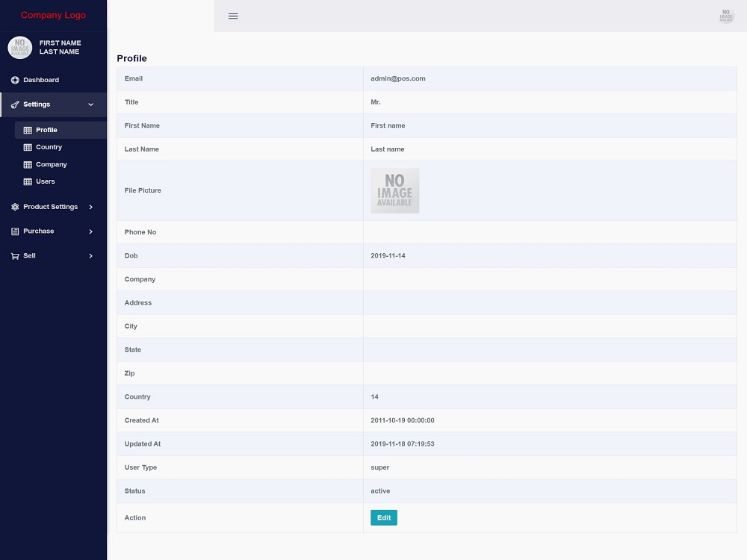Viewport: 747px width, 560px height.
Task: Toggle the sidebar with the hamburger icon
Action: pos(233,16)
